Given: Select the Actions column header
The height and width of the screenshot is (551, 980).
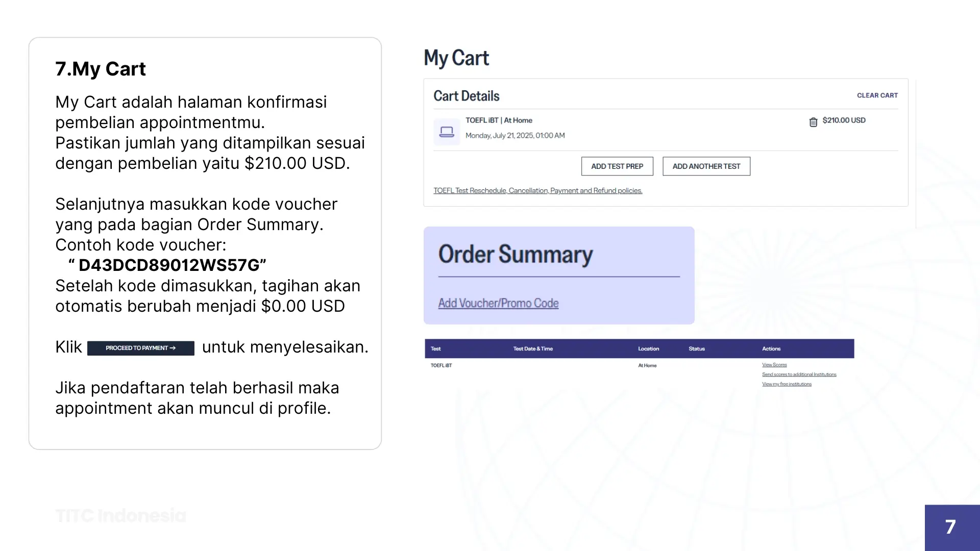Looking at the screenshot, I should pyautogui.click(x=771, y=348).
